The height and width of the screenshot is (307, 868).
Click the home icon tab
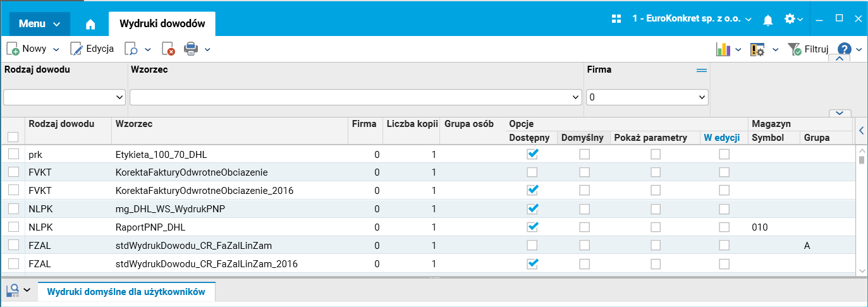pyautogui.click(x=90, y=24)
